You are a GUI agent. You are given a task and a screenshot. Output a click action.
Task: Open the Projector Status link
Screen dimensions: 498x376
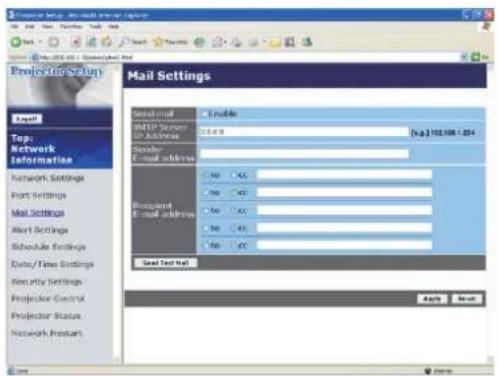46,316
